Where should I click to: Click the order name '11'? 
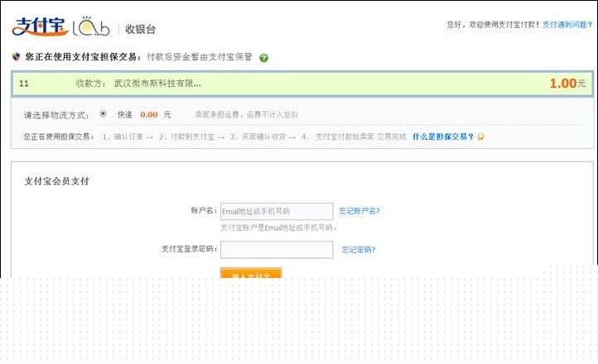[24, 84]
